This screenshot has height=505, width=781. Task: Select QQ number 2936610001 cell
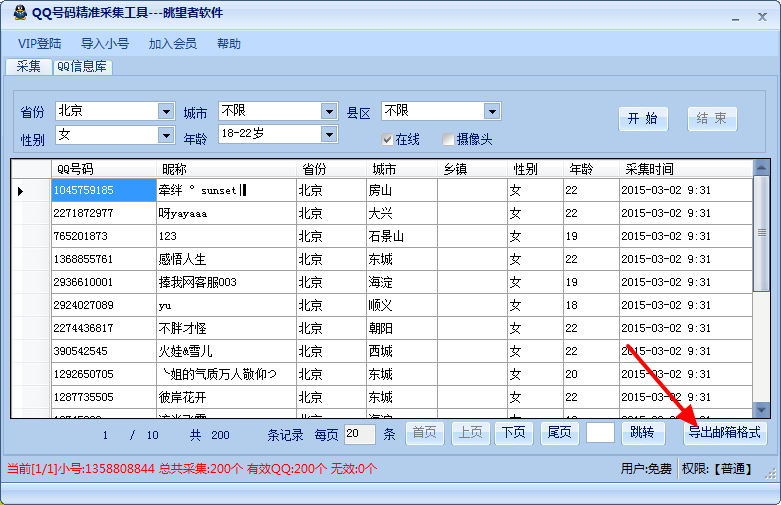[x=104, y=282]
